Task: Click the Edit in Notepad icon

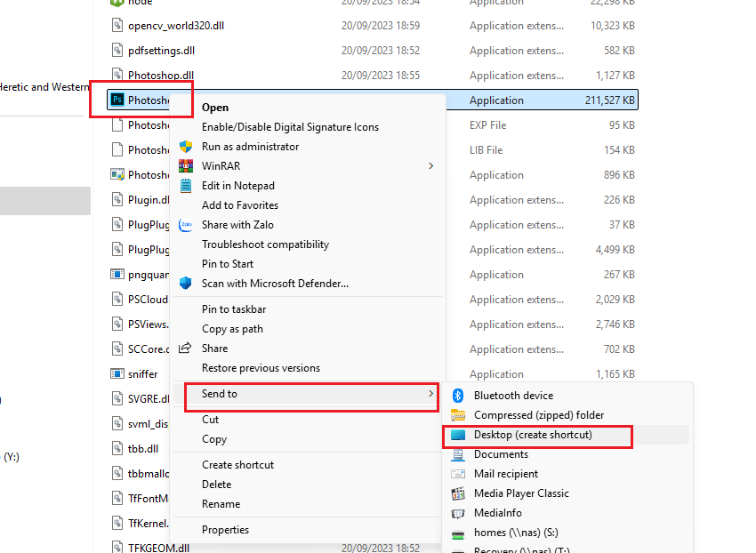Action: click(186, 186)
